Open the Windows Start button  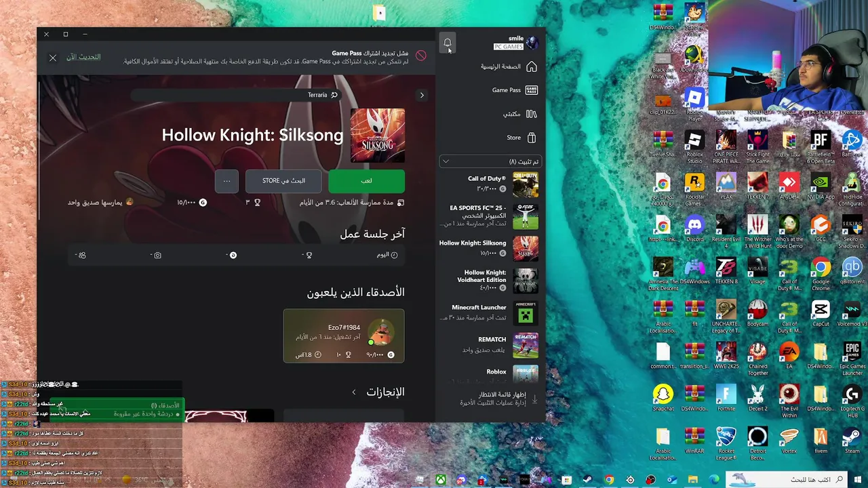pyautogui.click(x=858, y=479)
